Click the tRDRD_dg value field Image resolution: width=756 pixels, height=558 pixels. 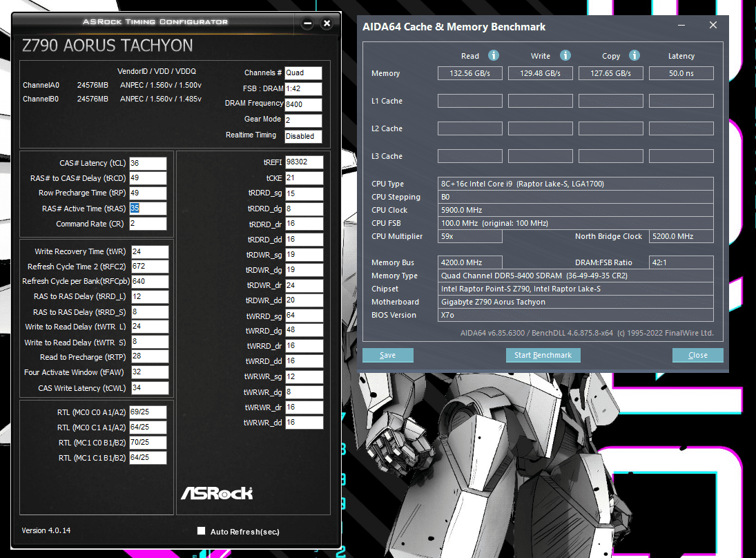(304, 209)
